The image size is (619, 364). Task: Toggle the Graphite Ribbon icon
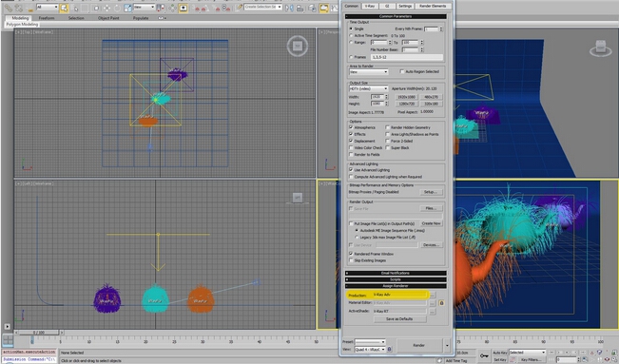click(x=324, y=8)
